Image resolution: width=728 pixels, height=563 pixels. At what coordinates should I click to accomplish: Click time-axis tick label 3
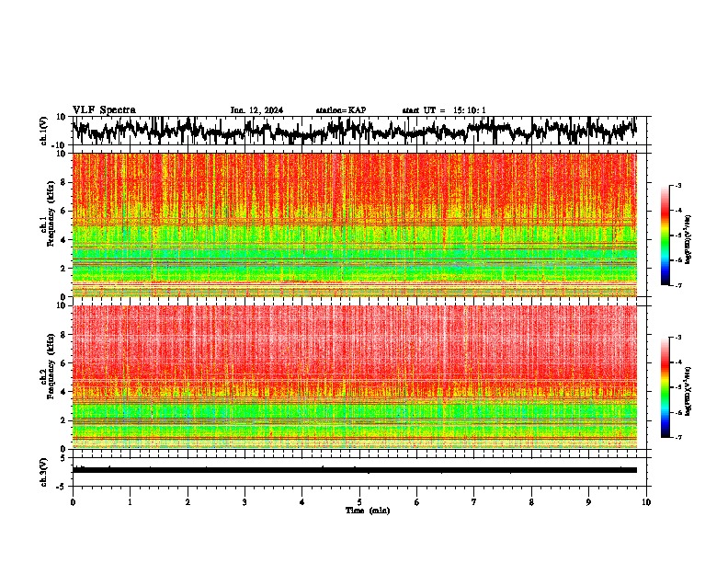pos(245,502)
